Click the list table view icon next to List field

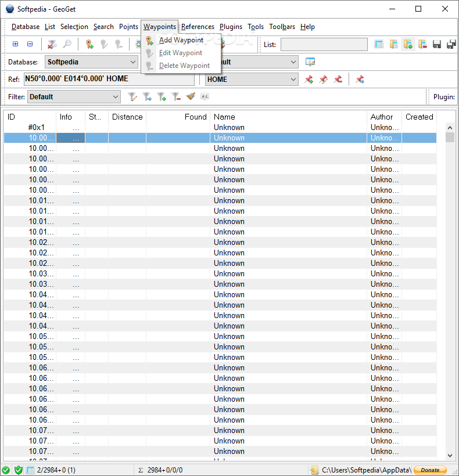[x=379, y=44]
